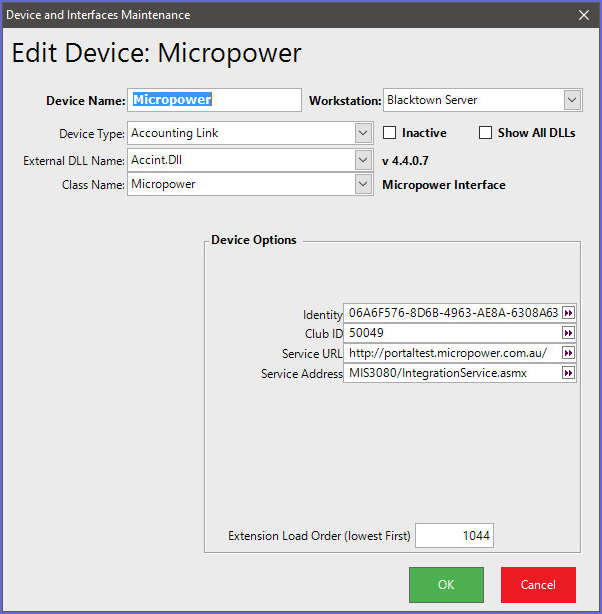Click into the Device Name field
The image size is (602, 614).
pos(214,100)
